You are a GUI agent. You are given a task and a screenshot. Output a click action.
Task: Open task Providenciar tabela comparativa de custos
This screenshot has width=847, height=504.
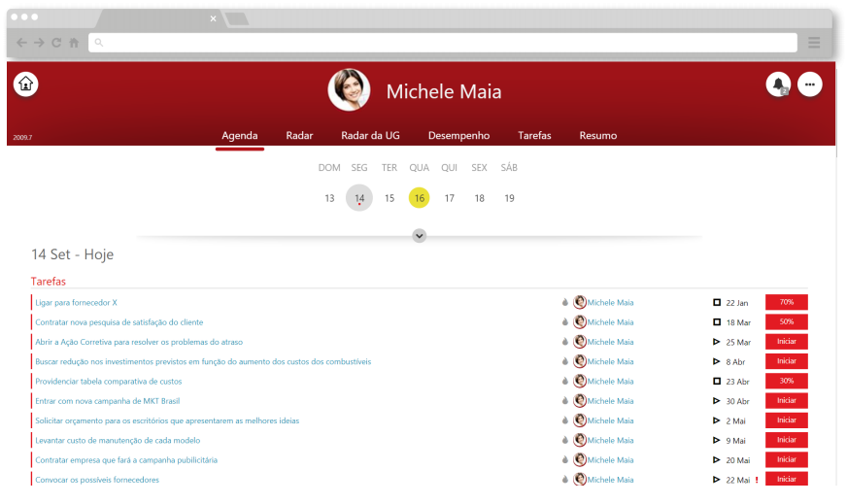109,382
